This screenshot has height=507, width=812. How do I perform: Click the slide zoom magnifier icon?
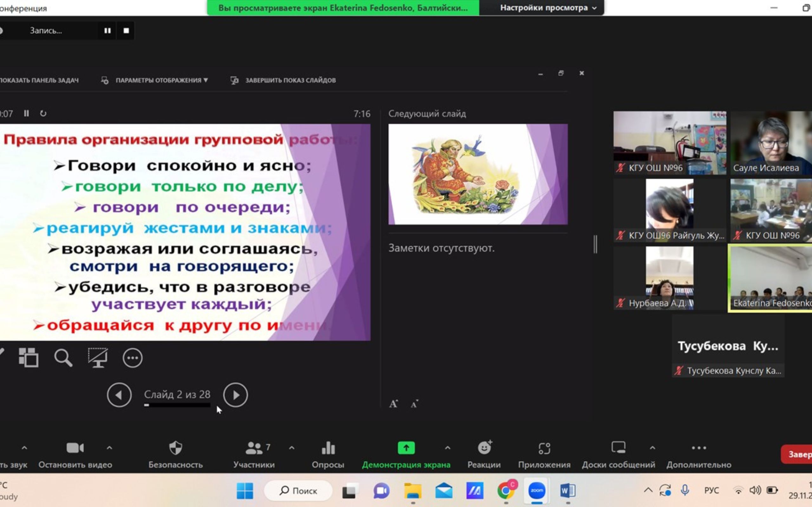coord(63,358)
